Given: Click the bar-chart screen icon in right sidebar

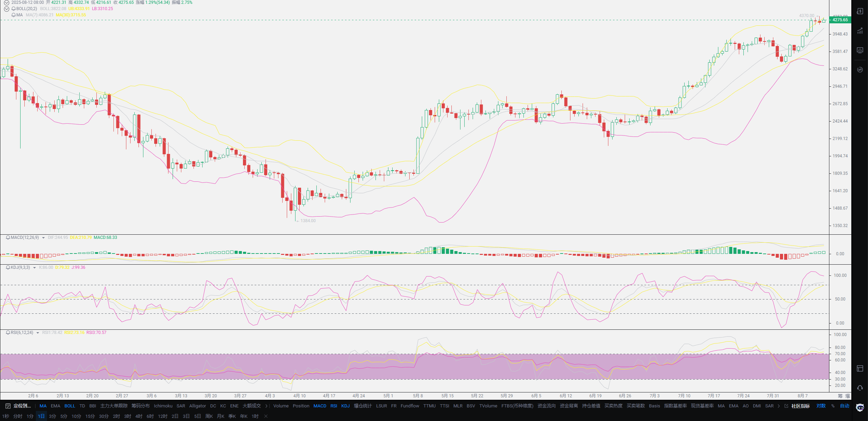Looking at the screenshot, I should tap(860, 50).
